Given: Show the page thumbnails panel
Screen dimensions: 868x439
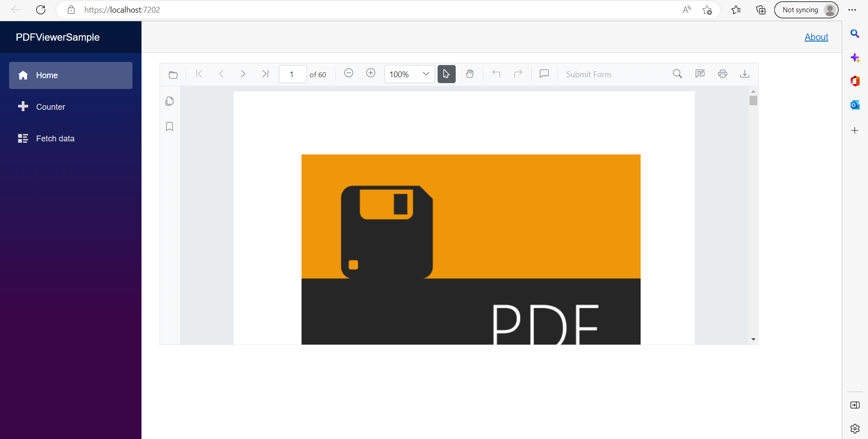Looking at the screenshot, I should coord(169,101).
